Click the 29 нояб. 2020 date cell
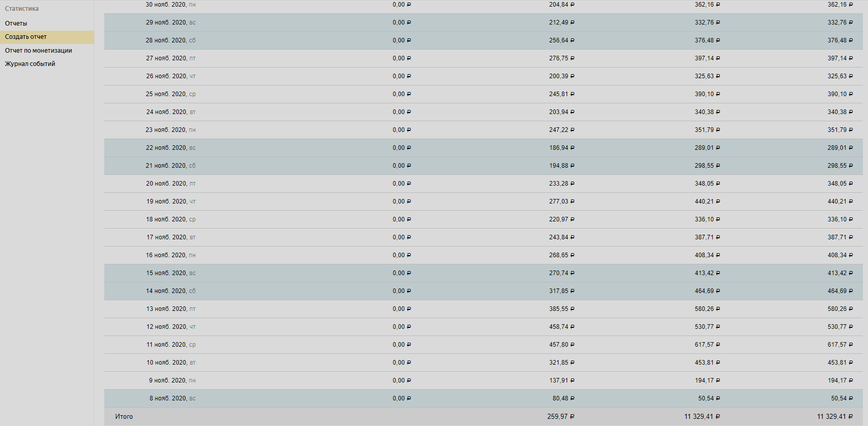This screenshot has width=868, height=426. click(x=171, y=23)
